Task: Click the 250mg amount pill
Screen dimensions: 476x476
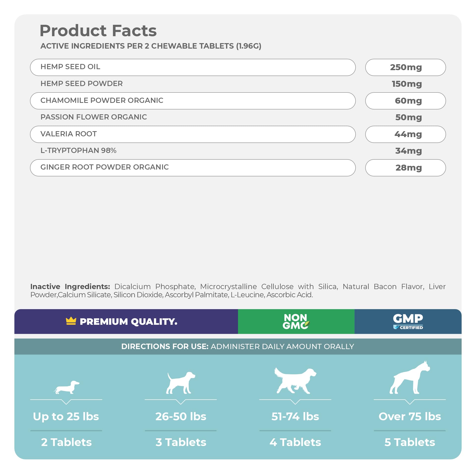Action: 405,67
